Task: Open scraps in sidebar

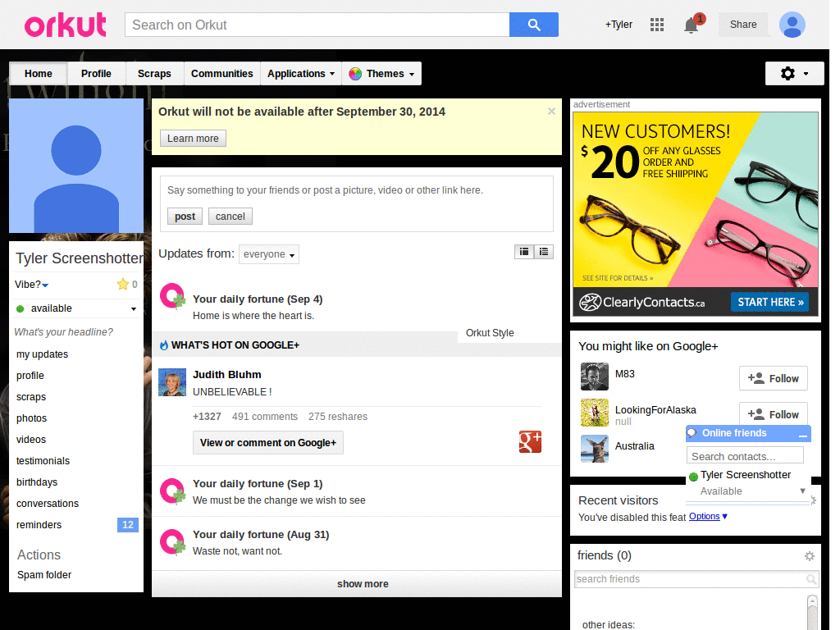Action: pyautogui.click(x=31, y=397)
